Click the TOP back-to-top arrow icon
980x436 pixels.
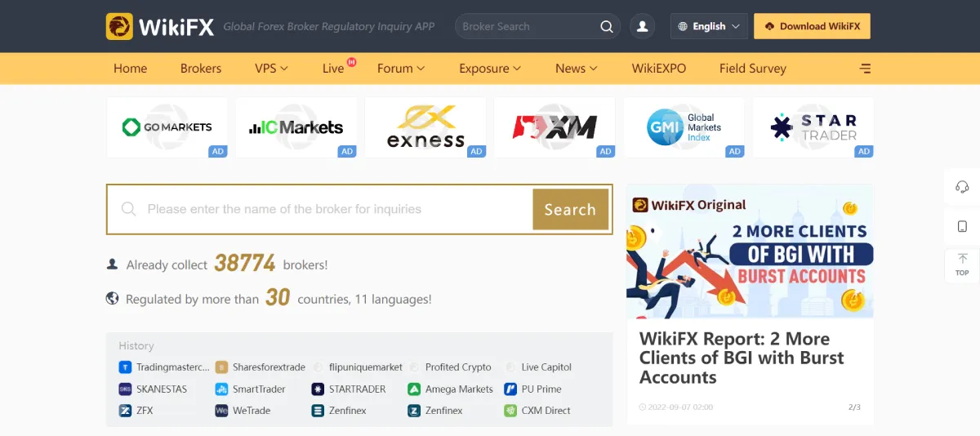[x=962, y=265]
